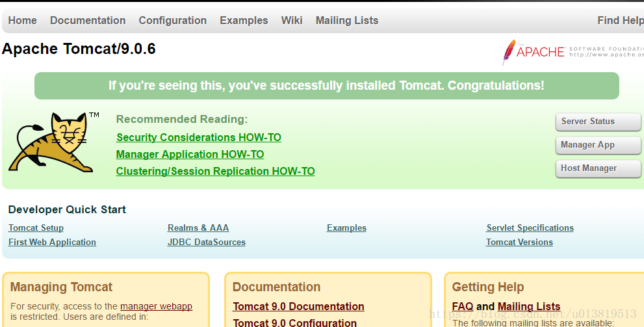
Task: Open Manager Application HOW-TO link
Action: 190,155
